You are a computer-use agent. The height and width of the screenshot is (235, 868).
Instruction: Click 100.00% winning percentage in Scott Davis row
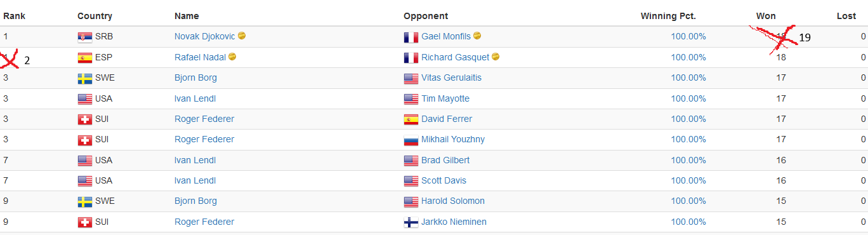coord(688,180)
